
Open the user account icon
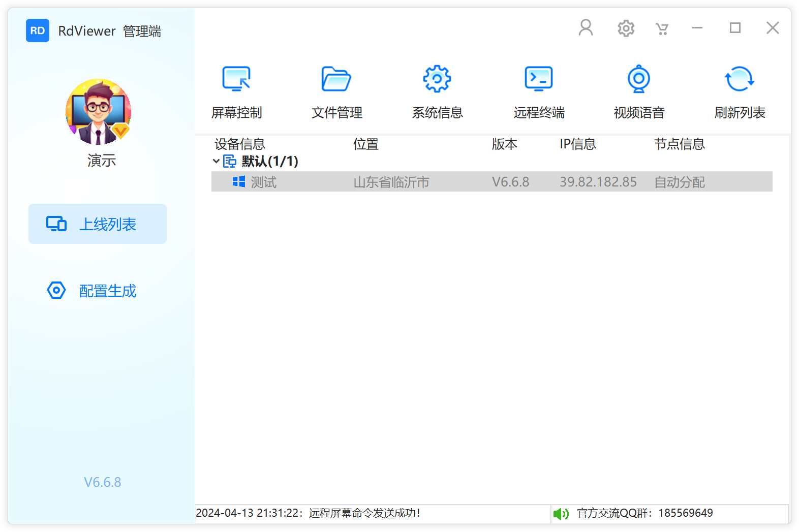(586, 28)
